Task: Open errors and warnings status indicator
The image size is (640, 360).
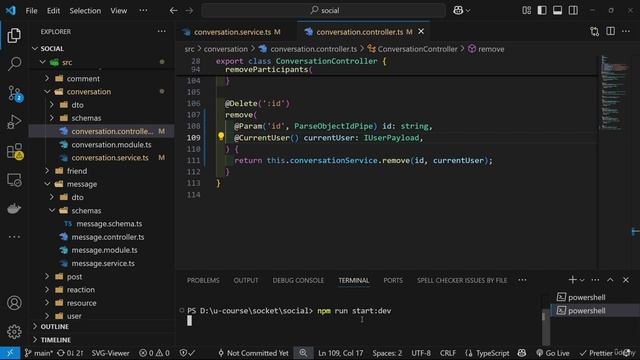Action: 154,353
